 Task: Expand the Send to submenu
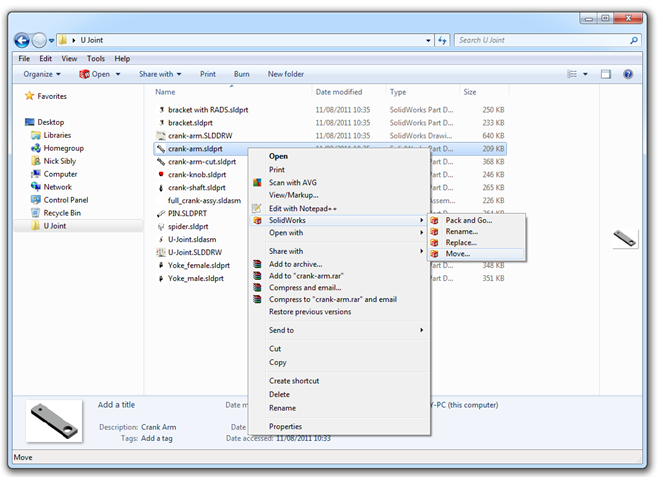pos(345,330)
